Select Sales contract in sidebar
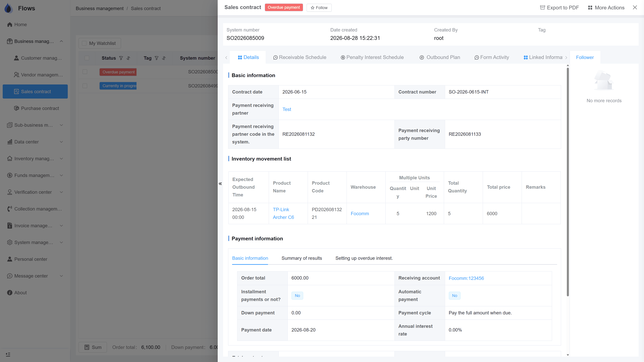This screenshot has width=644, height=362. click(35, 92)
